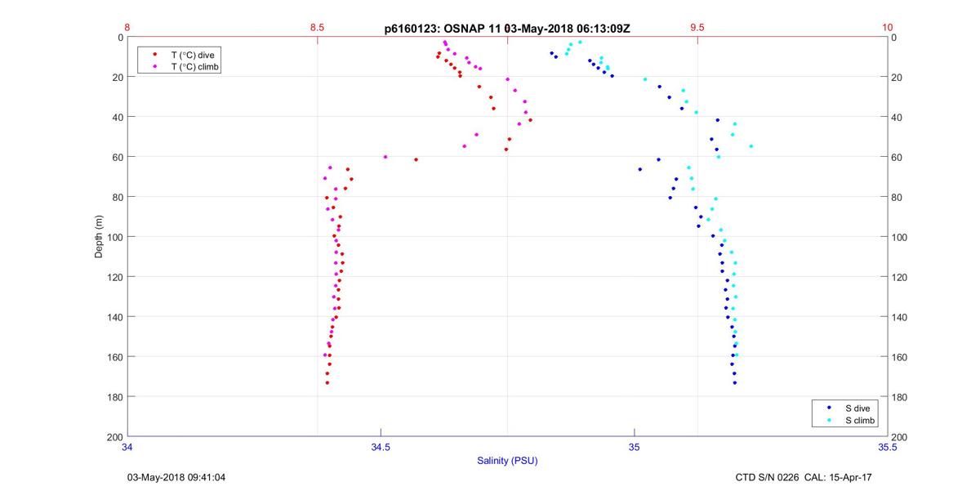Click the 'Depth (m)' y-axis label
The image size is (980, 491).
[x=99, y=236]
